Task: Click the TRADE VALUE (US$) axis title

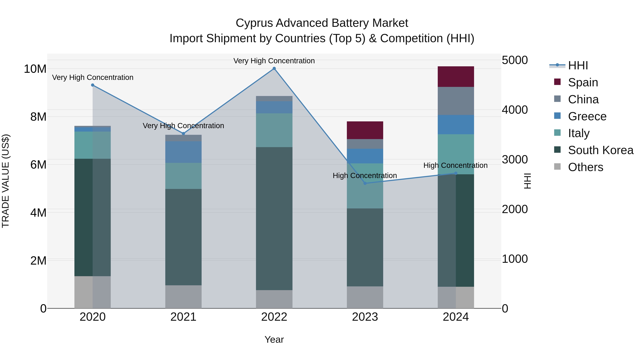Action: coord(6,181)
